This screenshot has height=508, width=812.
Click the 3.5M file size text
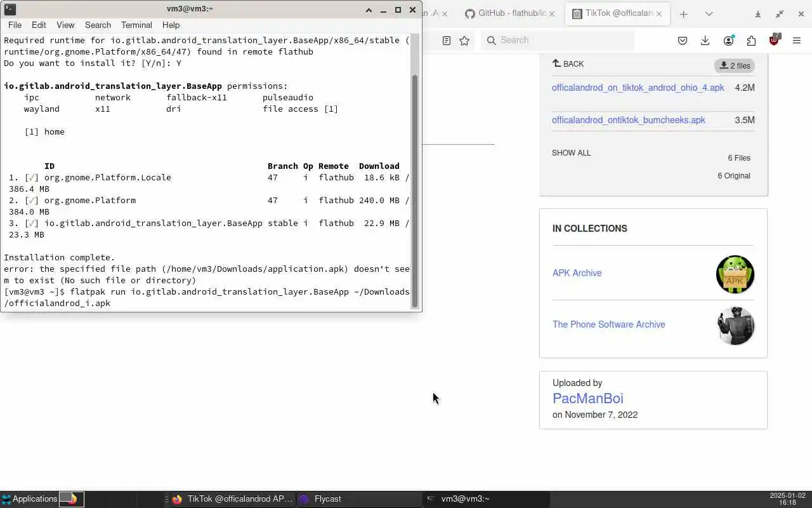pos(745,120)
